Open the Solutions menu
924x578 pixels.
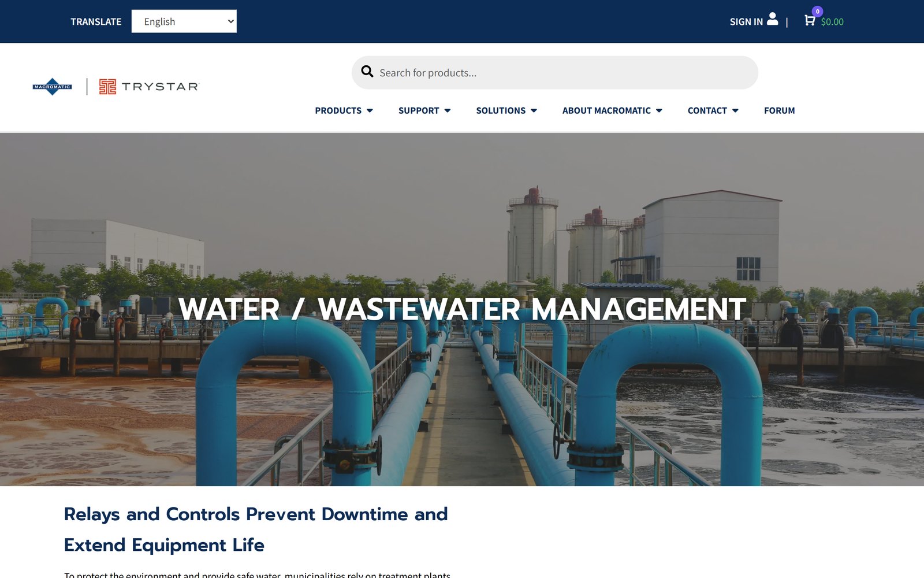[501, 110]
